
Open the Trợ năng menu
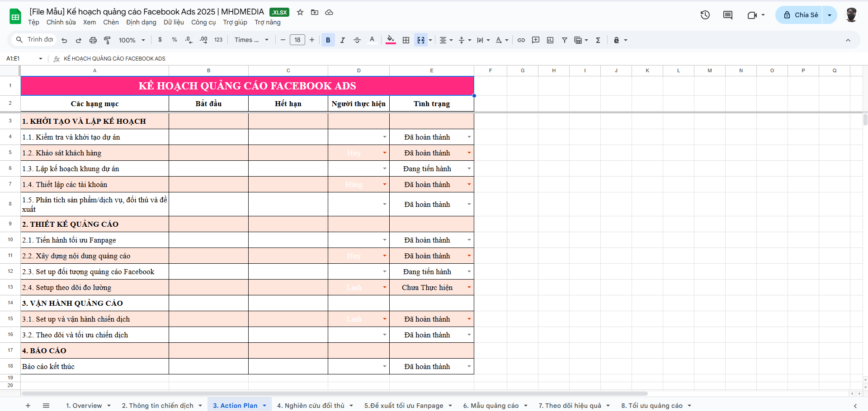coord(268,22)
